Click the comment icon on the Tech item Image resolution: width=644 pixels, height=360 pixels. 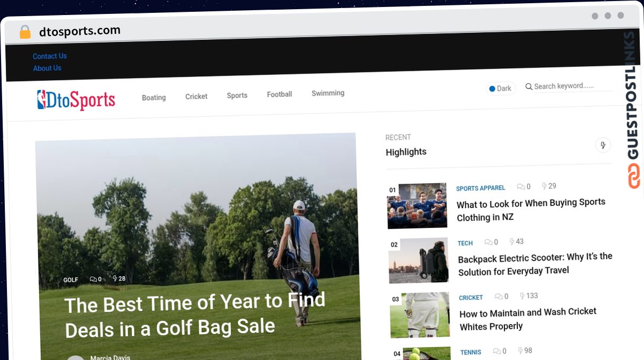pos(488,242)
